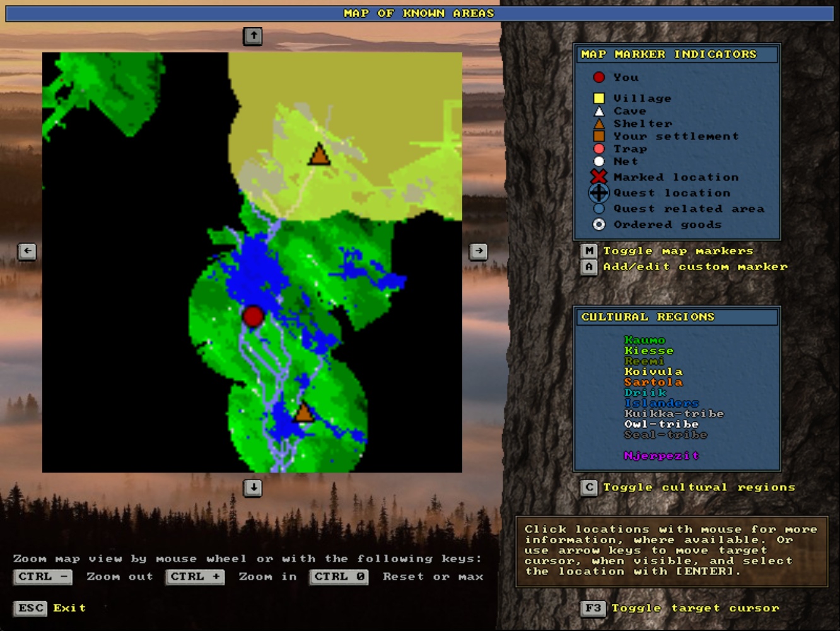Pan the map right with arrow button

click(479, 251)
